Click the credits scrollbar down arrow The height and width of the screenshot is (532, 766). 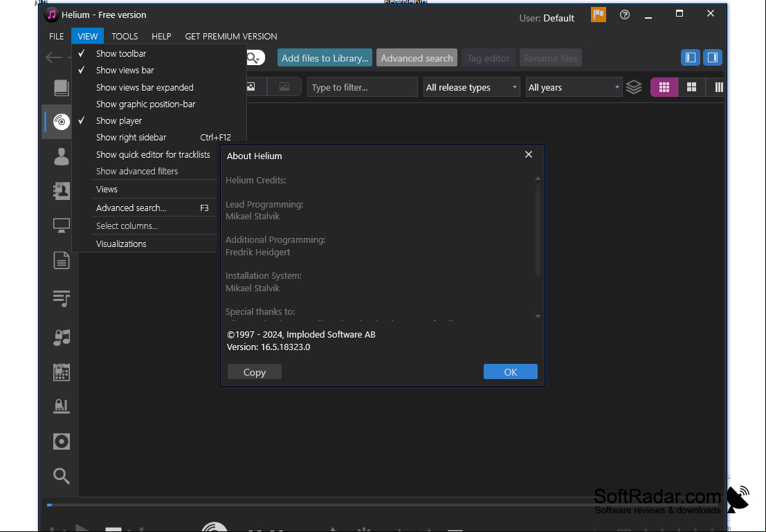tap(538, 316)
